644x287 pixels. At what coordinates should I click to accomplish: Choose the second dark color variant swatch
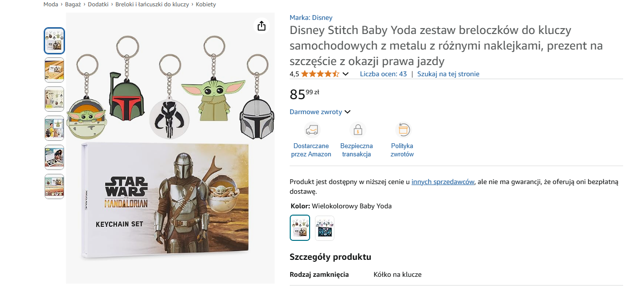pyautogui.click(x=325, y=228)
